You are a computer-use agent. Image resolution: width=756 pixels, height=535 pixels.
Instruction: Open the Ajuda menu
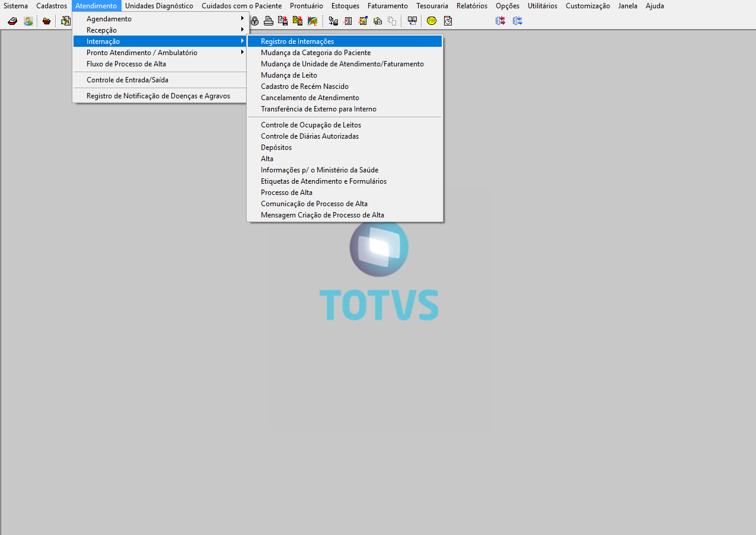coord(655,6)
